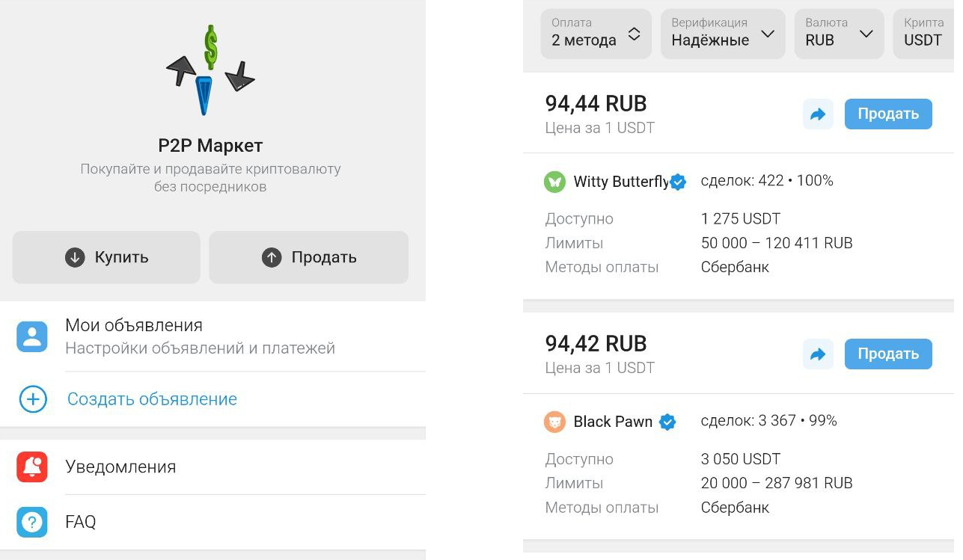Click the plus circle icon

[32, 399]
